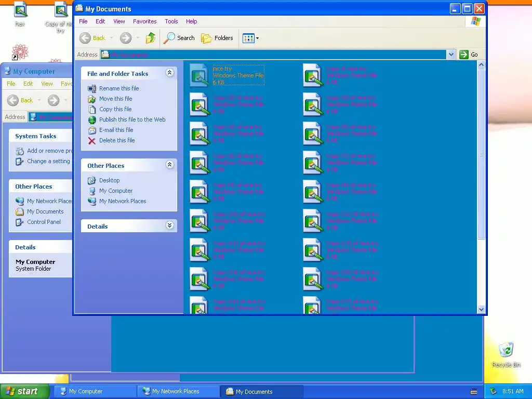Select the 'nice try' theme file icon
The image size is (532, 399).
pyautogui.click(x=199, y=75)
